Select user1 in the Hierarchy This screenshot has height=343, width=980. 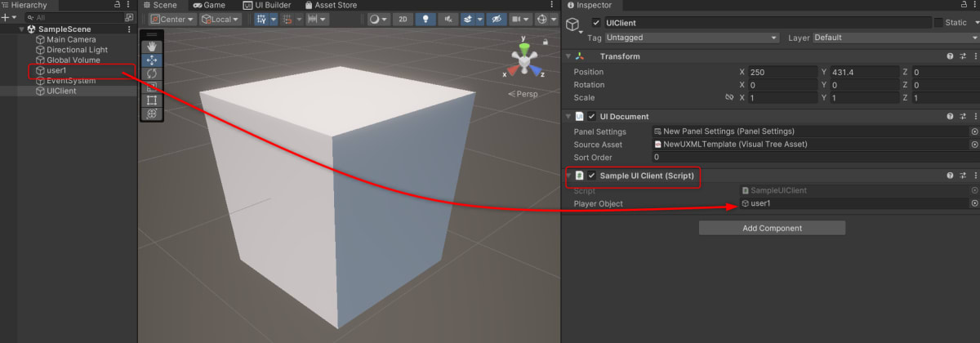56,70
